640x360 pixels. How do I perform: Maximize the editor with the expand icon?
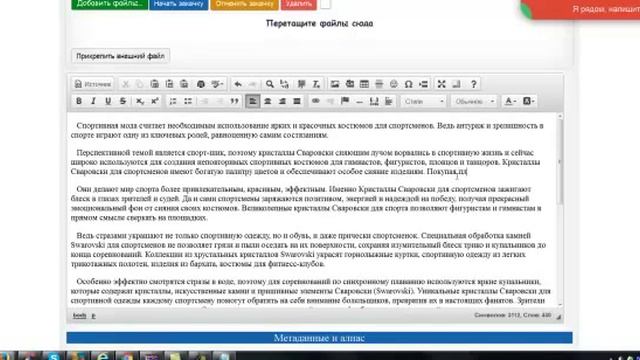(441, 84)
